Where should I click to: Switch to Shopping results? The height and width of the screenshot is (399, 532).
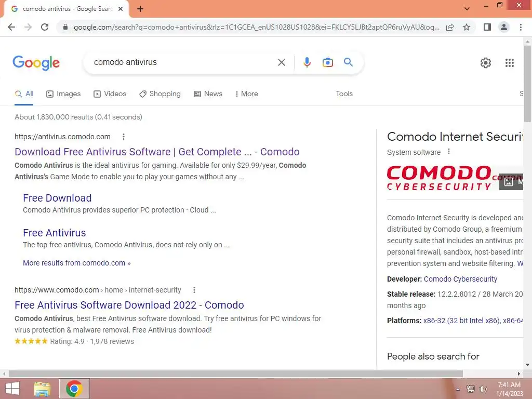tap(160, 94)
